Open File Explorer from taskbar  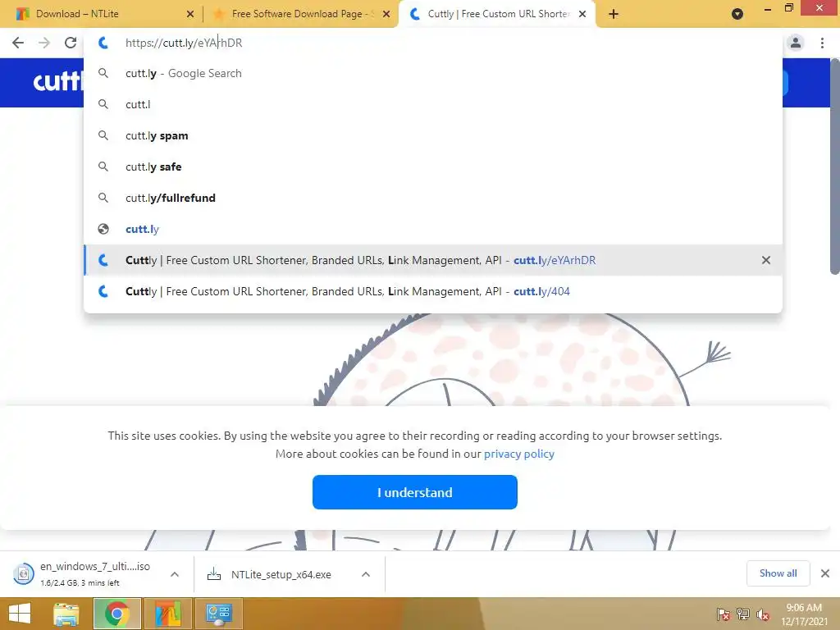click(66, 614)
